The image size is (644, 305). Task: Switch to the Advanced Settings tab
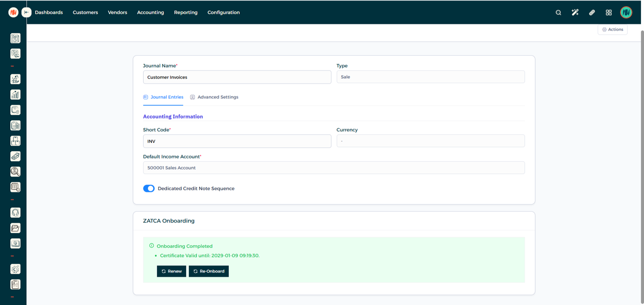coord(214,97)
